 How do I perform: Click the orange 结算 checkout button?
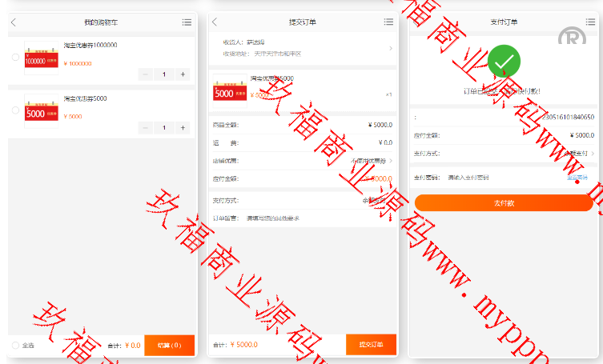pos(169,345)
